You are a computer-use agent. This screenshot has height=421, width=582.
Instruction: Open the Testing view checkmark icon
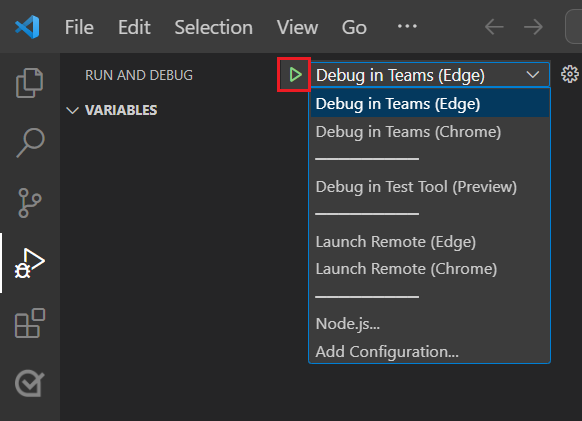point(30,383)
